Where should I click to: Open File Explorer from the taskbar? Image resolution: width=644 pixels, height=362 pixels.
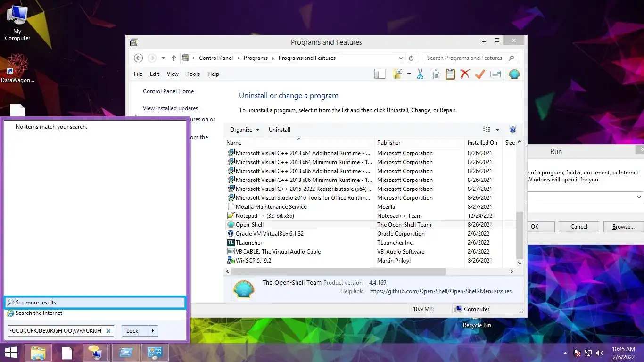[x=38, y=353]
